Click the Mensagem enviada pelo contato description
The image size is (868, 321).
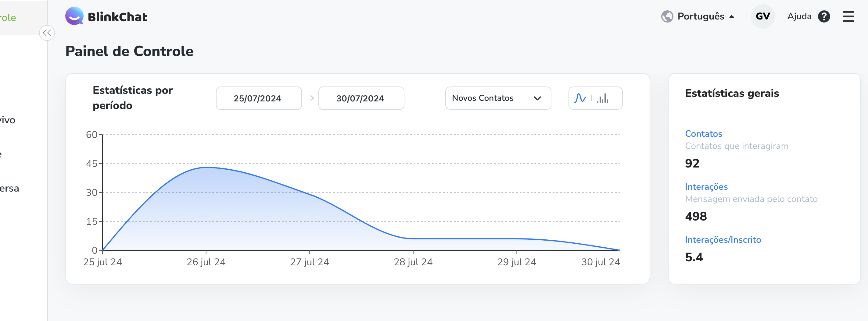tap(751, 199)
